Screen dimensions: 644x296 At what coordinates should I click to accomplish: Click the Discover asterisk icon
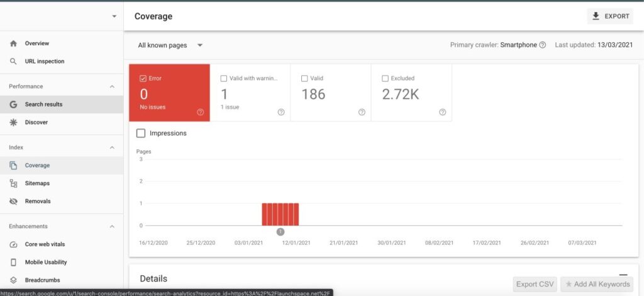click(13, 122)
